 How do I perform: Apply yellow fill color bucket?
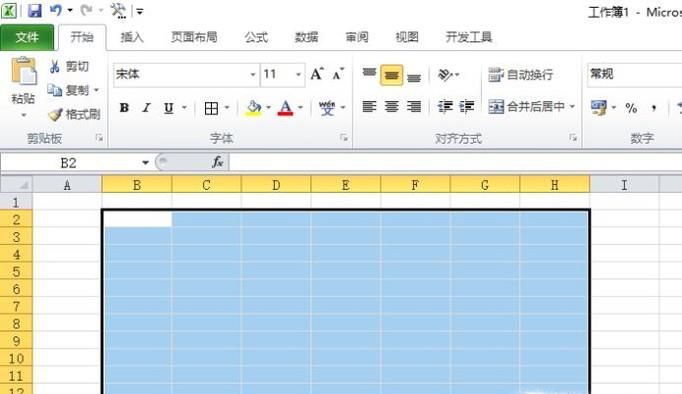tap(254, 108)
